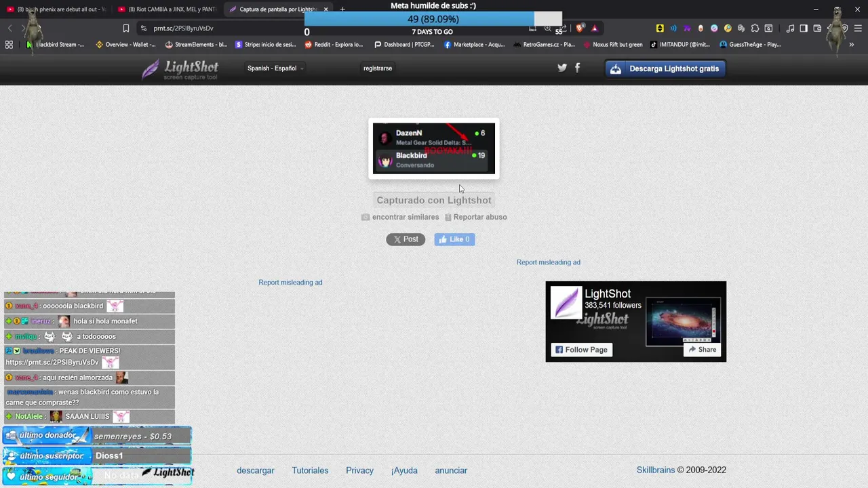Image resolution: width=868 pixels, height=488 pixels.
Task: Open the IMITANDUP TikTok bookmark
Action: pyautogui.click(x=680, y=45)
